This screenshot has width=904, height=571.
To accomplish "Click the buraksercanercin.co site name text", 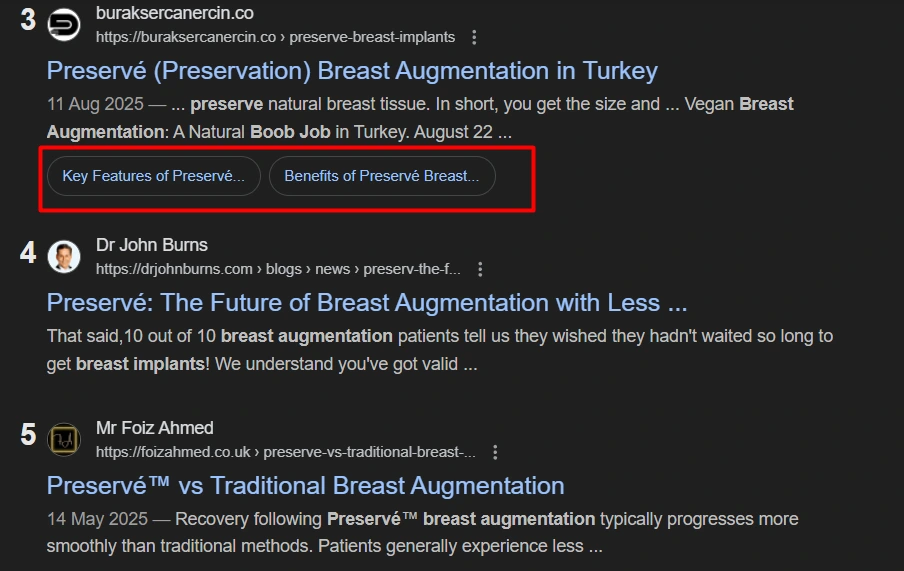I will 174,13.
